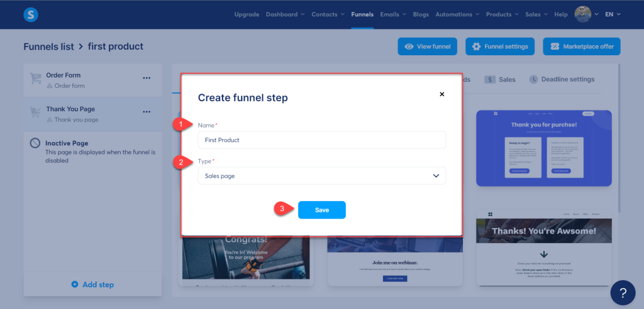Screen dimensions: 644x309
Task: Open the Funnels menu item
Action: pyautogui.click(x=362, y=14)
